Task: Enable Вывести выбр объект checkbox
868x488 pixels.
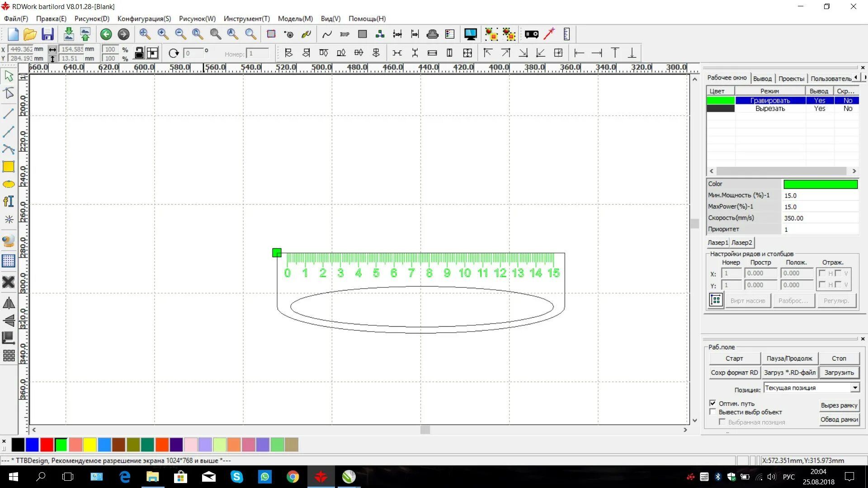Action: pyautogui.click(x=713, y=412)
